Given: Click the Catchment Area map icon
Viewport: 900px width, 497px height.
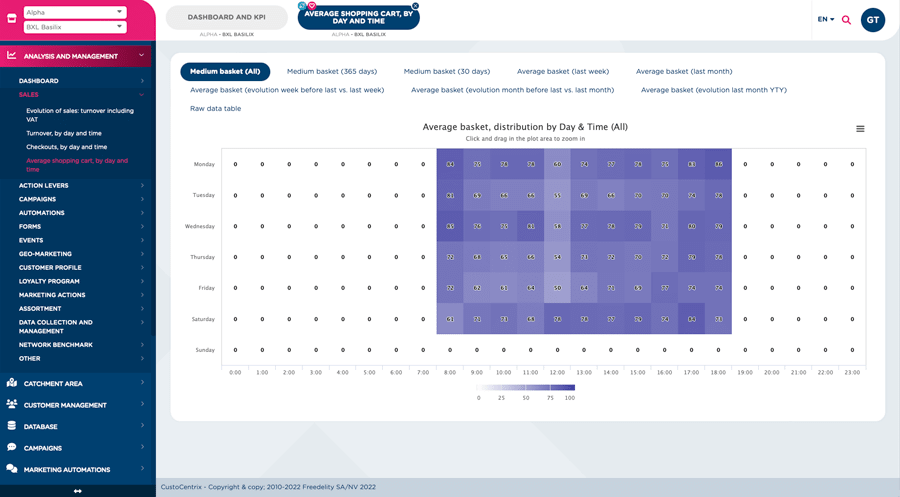Looking at the screenshot, I should pos(12,383).
